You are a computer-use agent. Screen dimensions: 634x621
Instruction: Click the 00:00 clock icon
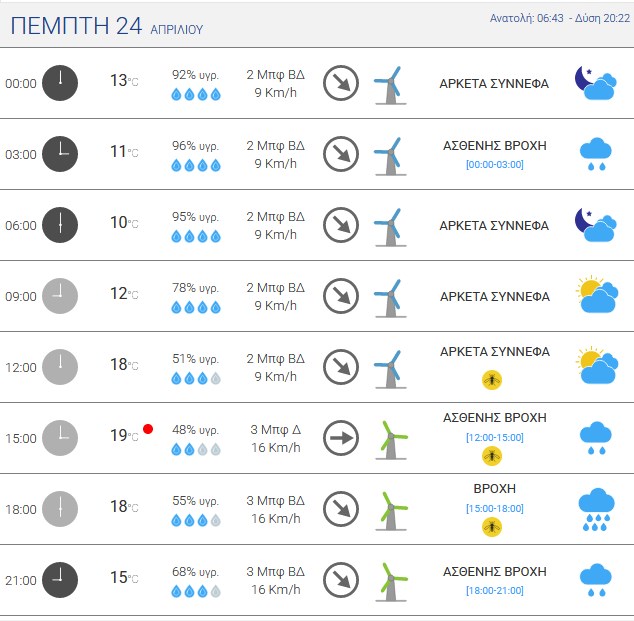click(60, 83)
